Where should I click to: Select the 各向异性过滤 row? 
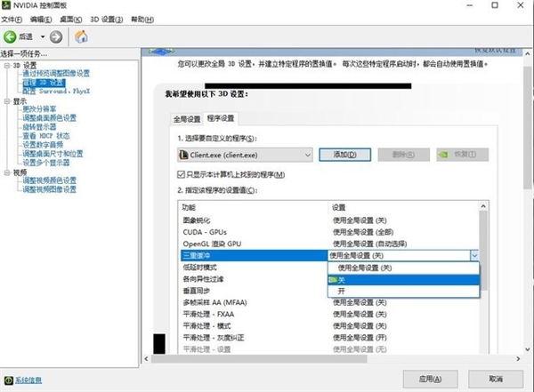click(254, 279)
